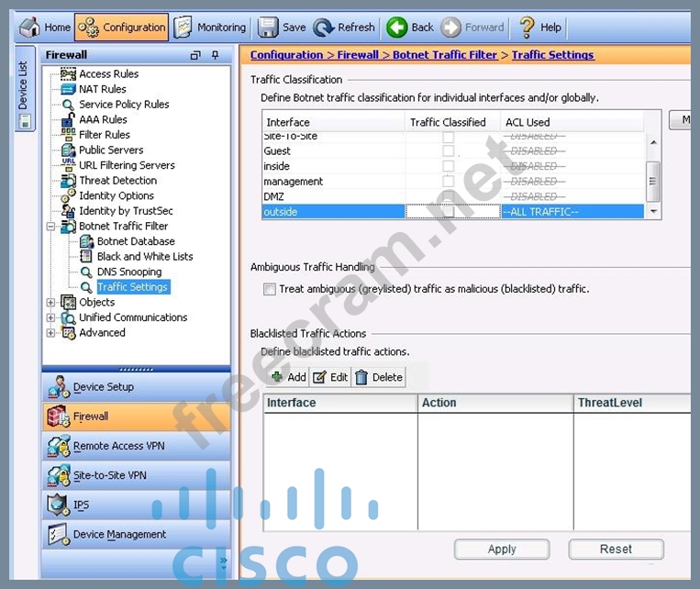Screen dimensions: 700x589
Task: Switch to the Site-to-Site VPN section
Action: [109, 475]
